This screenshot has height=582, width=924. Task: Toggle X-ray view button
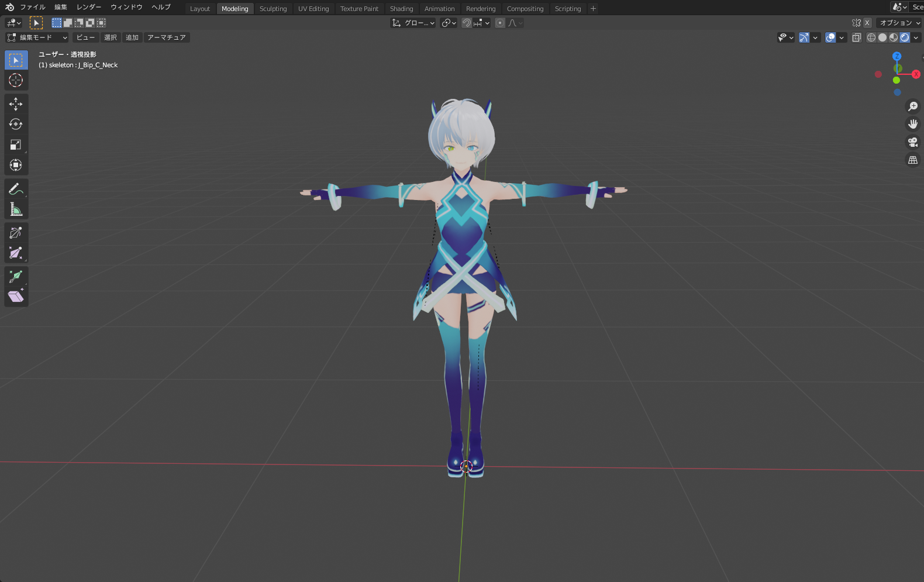click(x=857, y=37)
